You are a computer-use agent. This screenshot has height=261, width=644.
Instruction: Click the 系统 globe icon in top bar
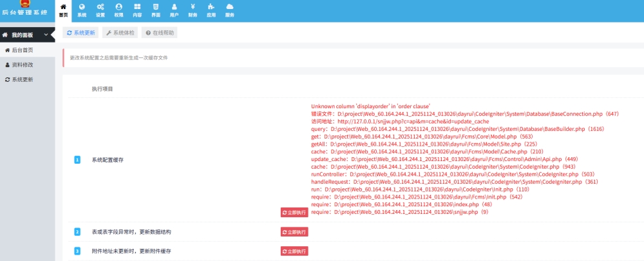pyautogui.click(x=82, y=10)
